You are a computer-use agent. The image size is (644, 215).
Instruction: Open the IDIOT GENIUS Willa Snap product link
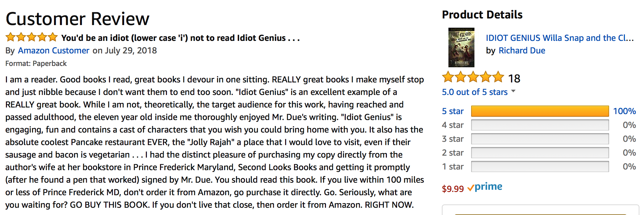559,38
